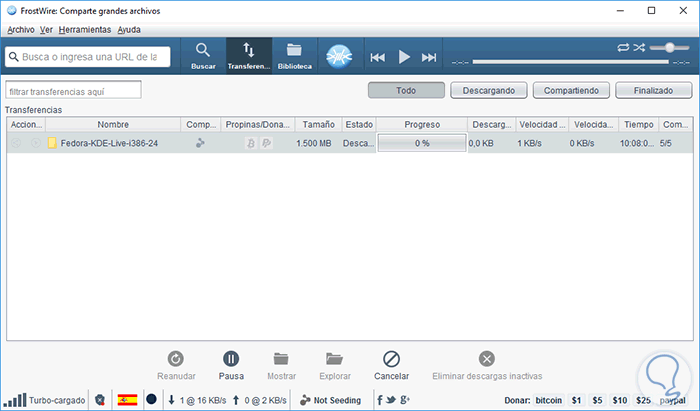Toggle repeat playback mode
Image resolution: width=700 pixels, height=411 pixels.
[x=623, y=47]
